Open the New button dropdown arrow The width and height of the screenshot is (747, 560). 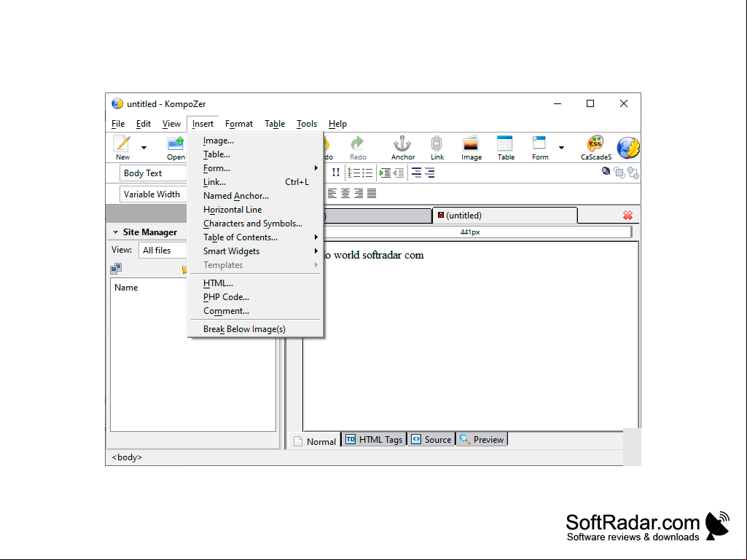pyautogui.click(x=144, y=148)
